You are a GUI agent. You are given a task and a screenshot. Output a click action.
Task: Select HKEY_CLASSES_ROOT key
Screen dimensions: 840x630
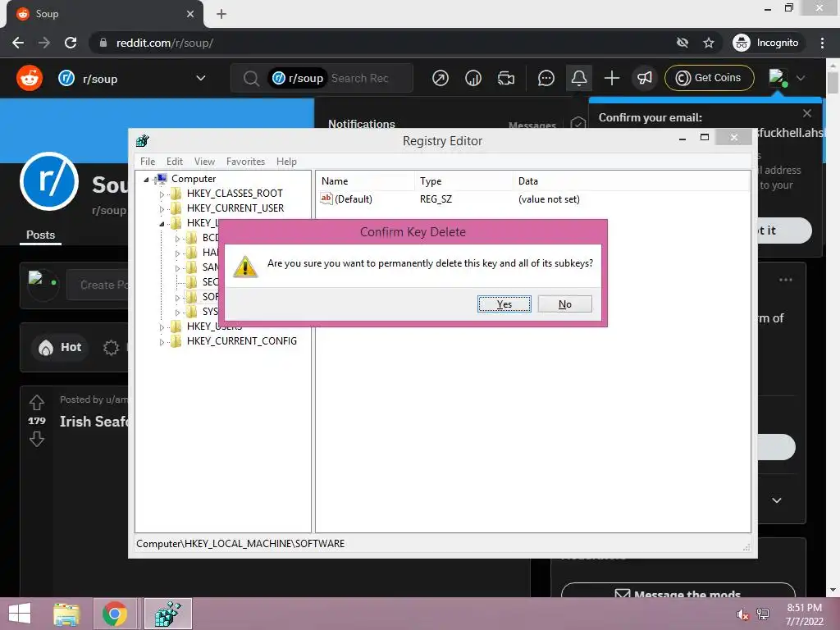coord(235,194)
